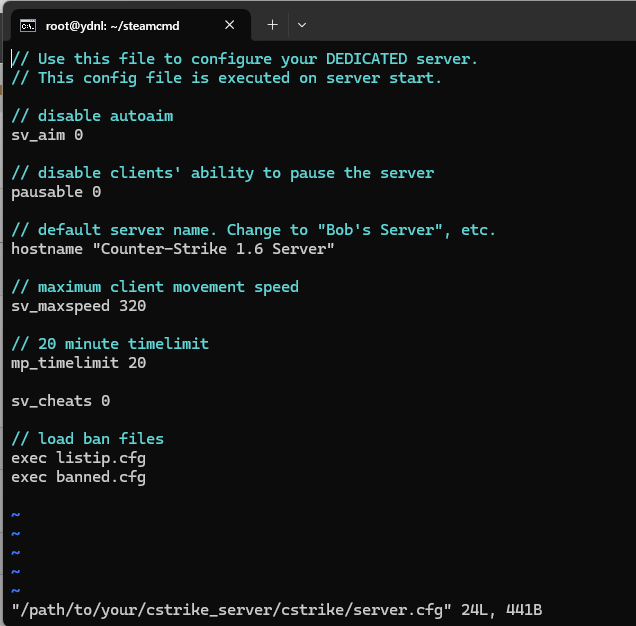
Task: Expand the new tab profile dropdown
Action: tap(302, 25)
